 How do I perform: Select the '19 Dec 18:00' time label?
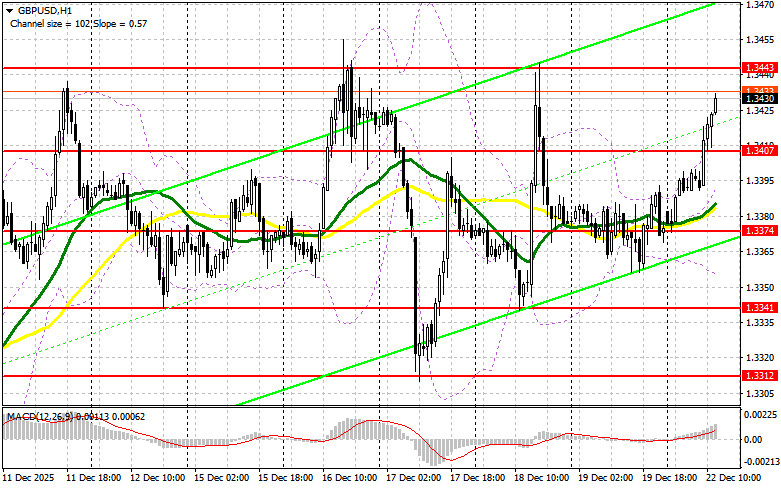point(669,478)
